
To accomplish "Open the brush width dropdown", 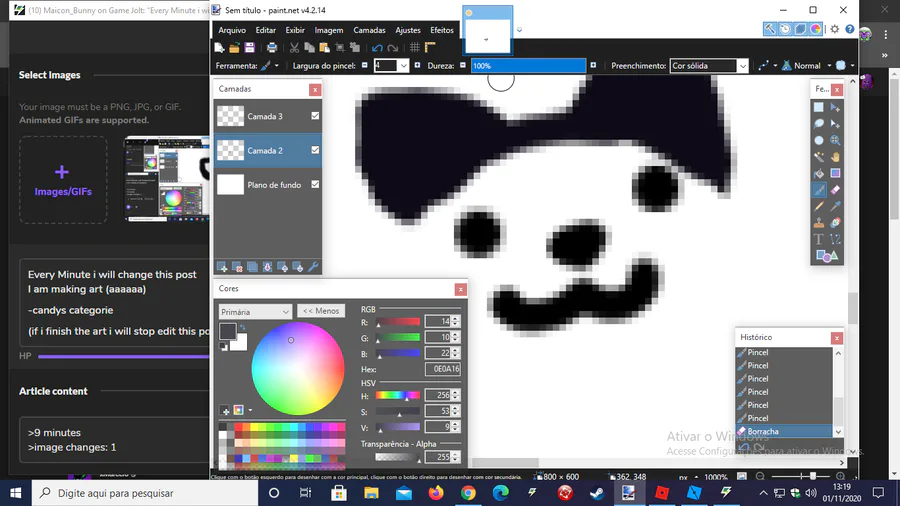I will [x=404, y=66].
